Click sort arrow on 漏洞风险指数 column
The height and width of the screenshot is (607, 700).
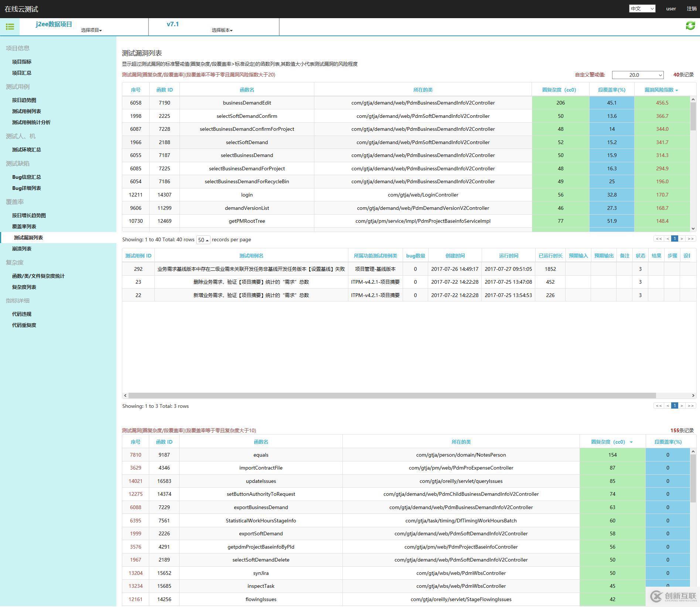677,90
